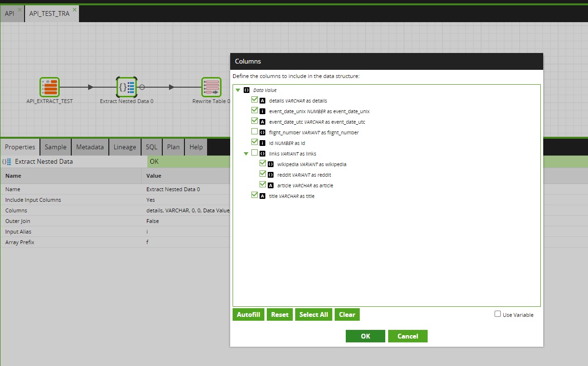Select the Extract Nested Data 0 component on canvas

click(127, 87)
